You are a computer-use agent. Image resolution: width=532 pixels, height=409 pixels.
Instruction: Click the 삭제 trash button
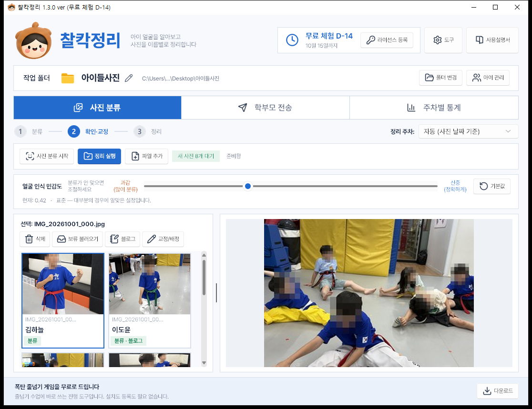point(35,239)
